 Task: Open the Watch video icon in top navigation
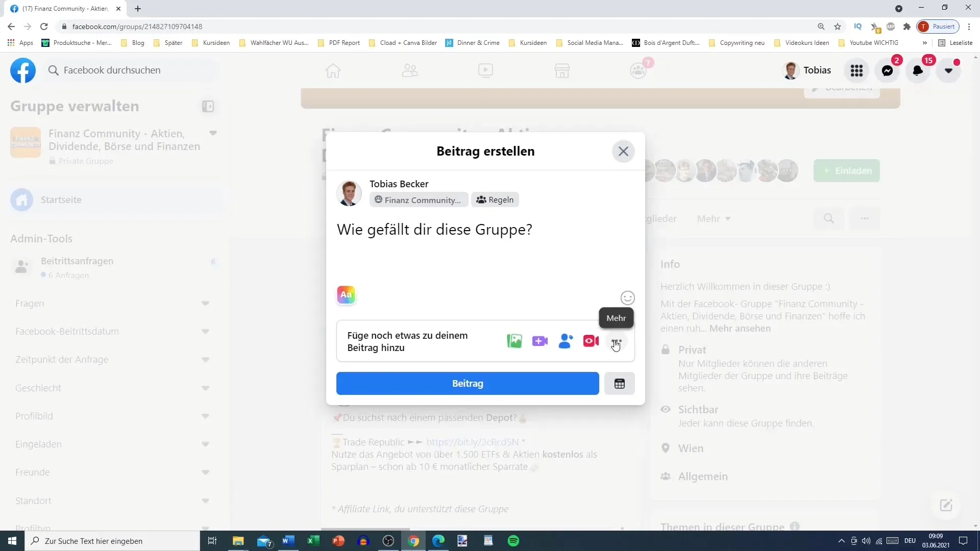485,70
